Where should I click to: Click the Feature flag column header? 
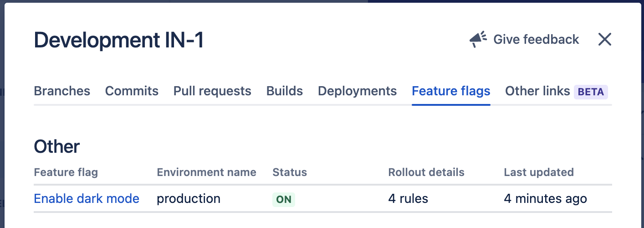coord(66,172)
